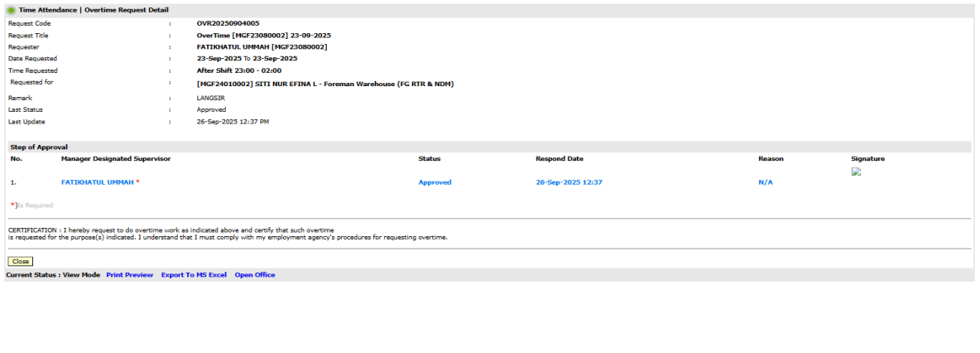The width and height of the screenshot is (980, 353).
Task: Click the blue Approved status in approval table
Action: 435,182
